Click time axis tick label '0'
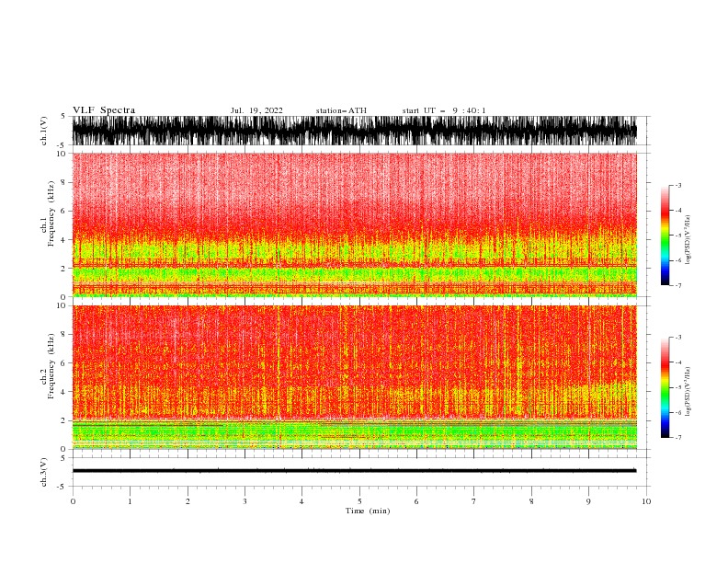 click(73, 501)
